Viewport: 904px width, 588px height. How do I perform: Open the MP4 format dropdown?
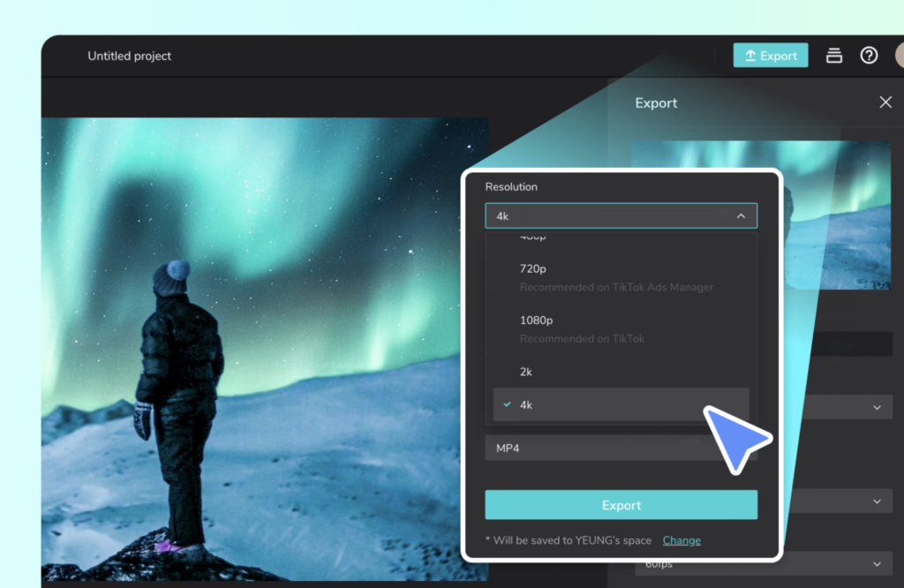coord(609,449)
